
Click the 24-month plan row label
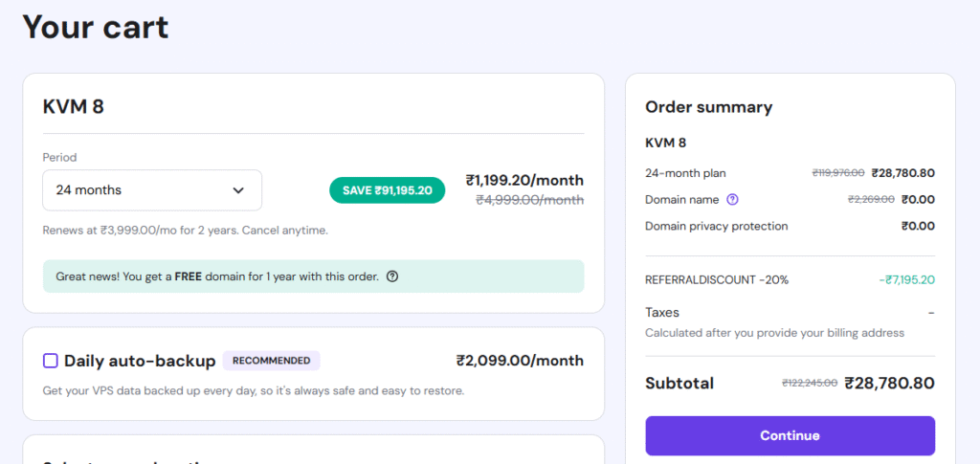click(685, 173)
